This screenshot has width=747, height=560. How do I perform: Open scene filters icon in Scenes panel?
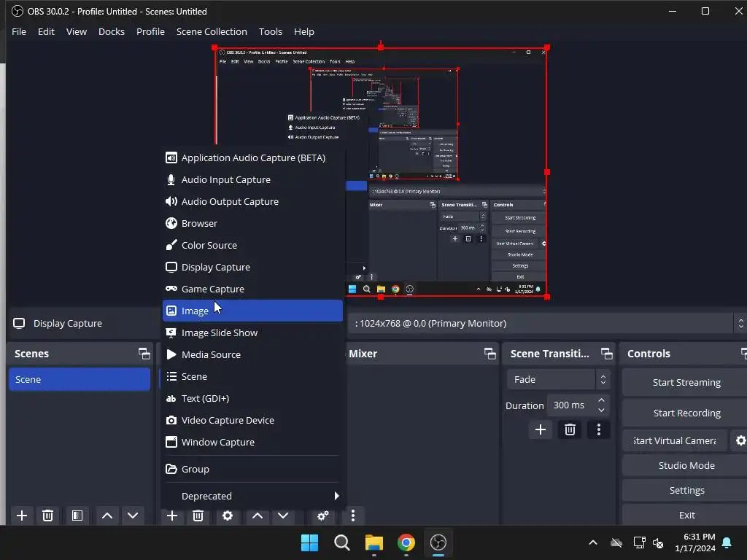pyautogui.click(x=77, y=516)
